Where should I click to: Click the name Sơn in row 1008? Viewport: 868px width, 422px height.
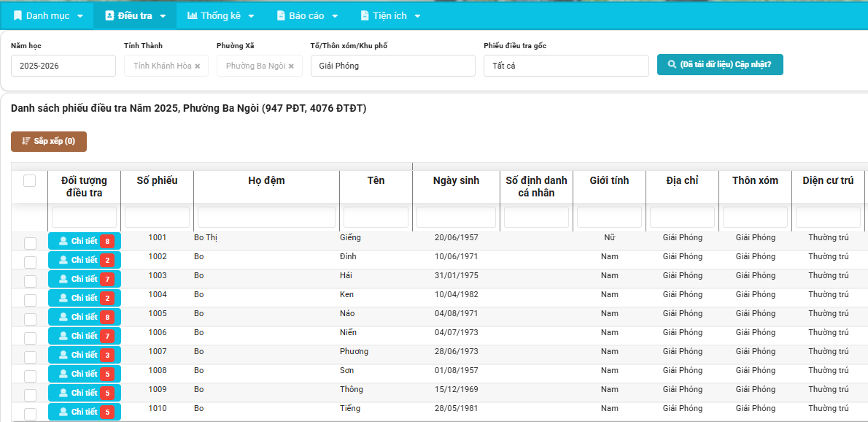click(346, 370)
